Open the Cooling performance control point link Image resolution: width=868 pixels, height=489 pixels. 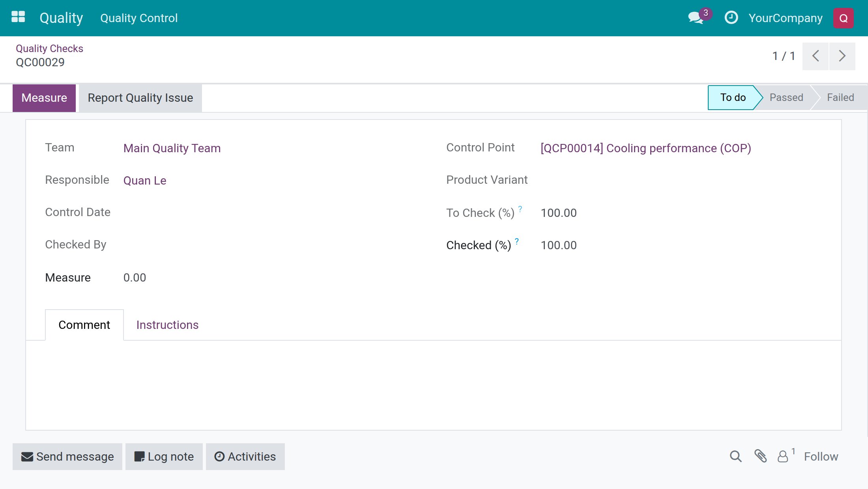(x=645, y=148)
